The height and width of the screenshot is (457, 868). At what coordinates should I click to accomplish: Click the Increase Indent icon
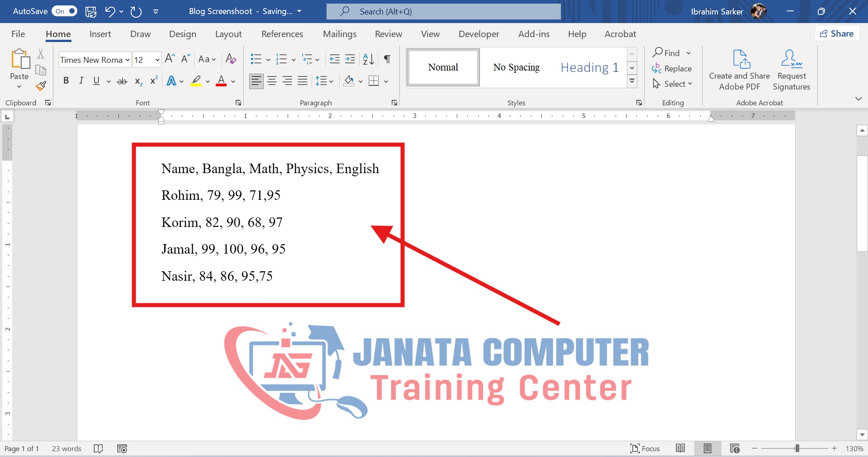[x=350, y=59]
